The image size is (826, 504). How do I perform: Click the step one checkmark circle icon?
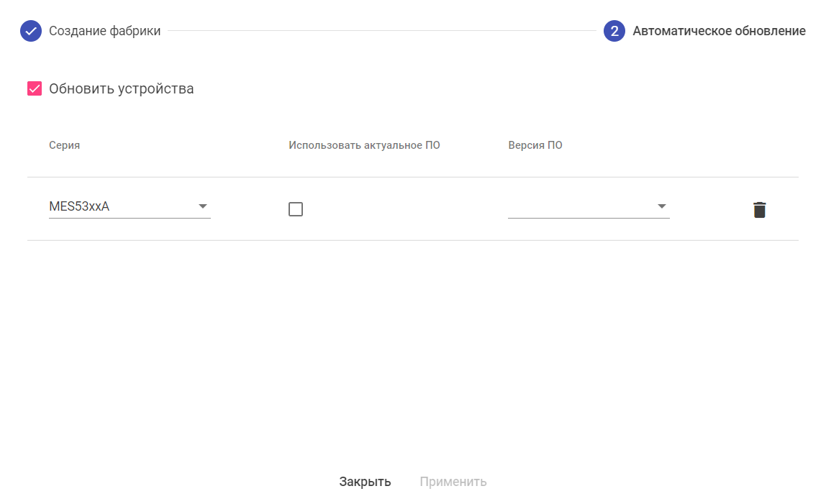click(31, 32)
